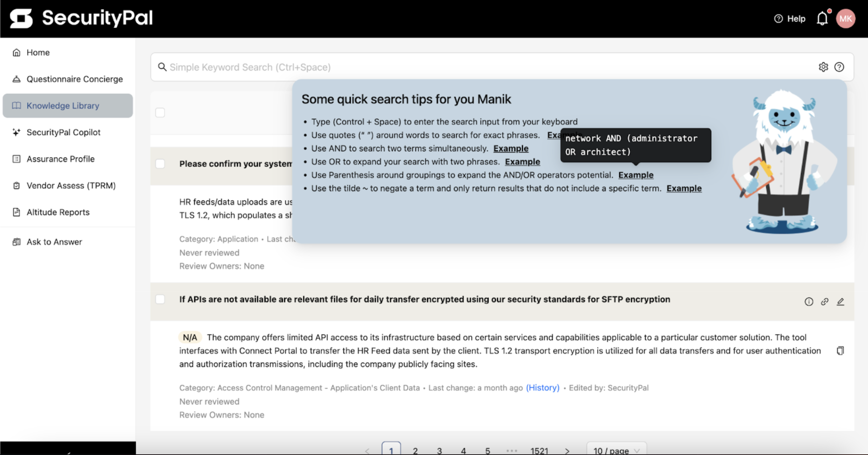Edit pencil icon for SFTP question row
Screen dimensions: 868x455
pos(840,302)
